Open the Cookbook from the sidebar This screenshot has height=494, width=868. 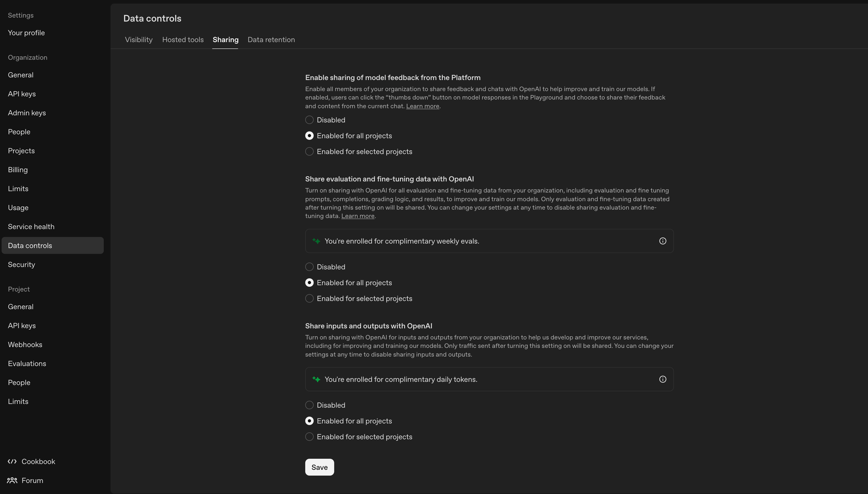click(38, 461)
